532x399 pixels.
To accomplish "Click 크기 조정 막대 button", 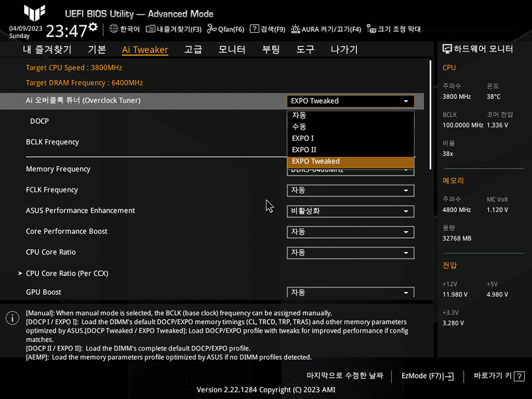I will (394, 29).
